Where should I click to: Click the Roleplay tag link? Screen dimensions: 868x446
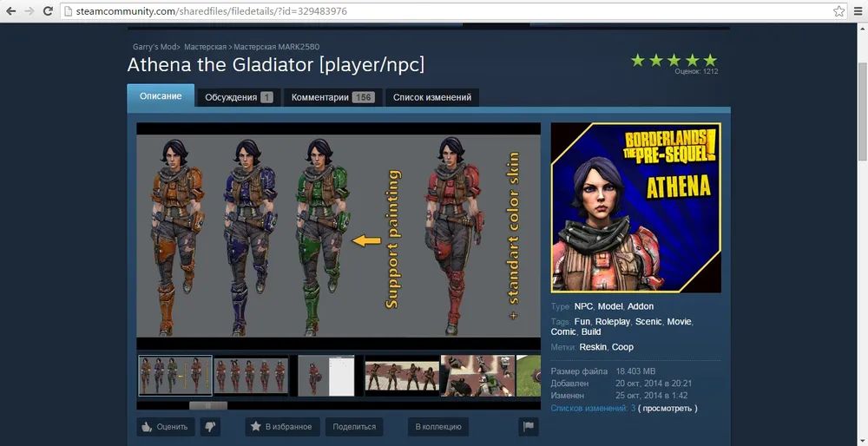tap(613, 322)
